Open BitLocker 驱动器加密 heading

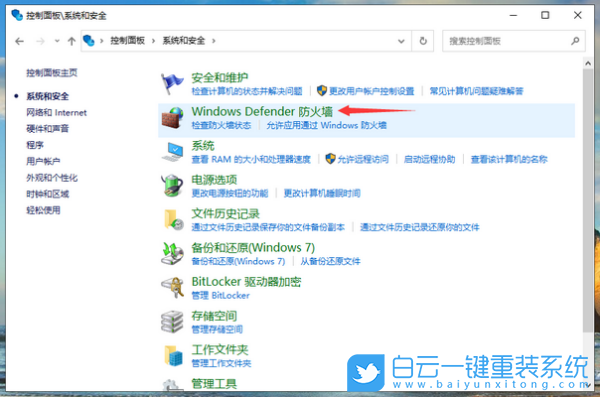click(x=246, y=282)
